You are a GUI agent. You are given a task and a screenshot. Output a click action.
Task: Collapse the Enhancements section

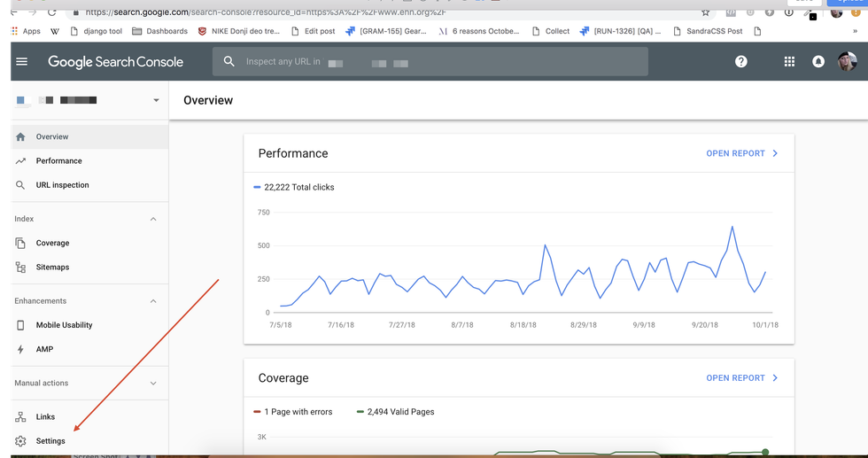(153, 301)
